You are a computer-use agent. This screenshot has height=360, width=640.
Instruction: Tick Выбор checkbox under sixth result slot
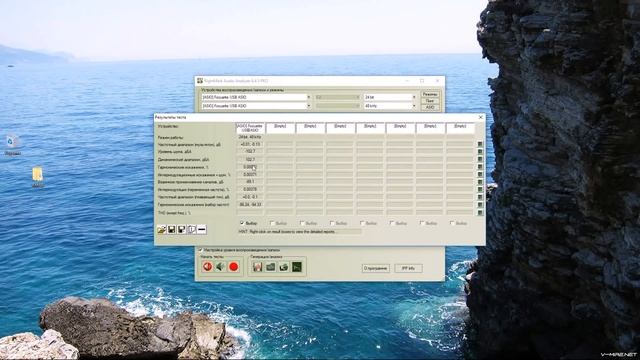click(392, 223)
